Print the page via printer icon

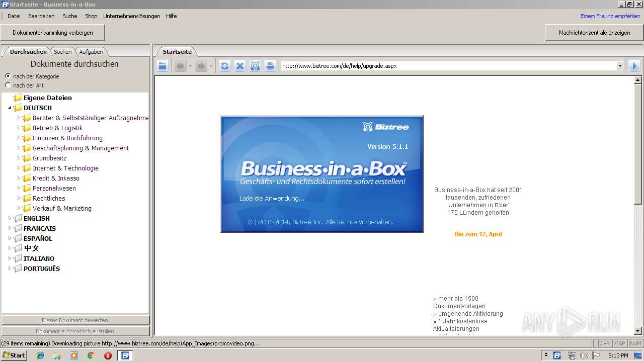pos(270,66)
